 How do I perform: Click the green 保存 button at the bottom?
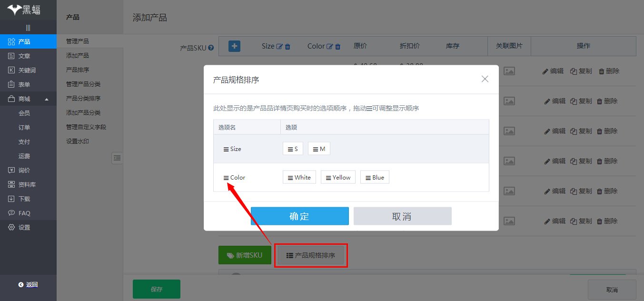(156, 289)
